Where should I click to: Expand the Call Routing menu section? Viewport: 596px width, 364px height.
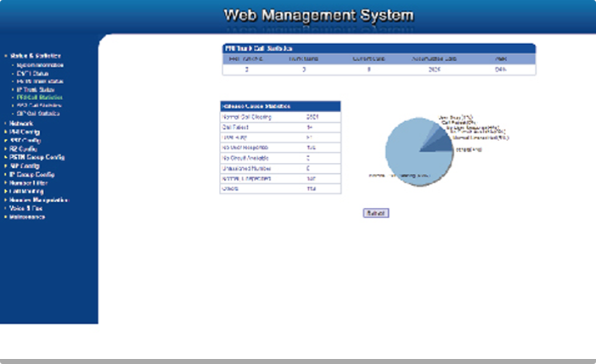pyautogui.click(x=26, y=191)
